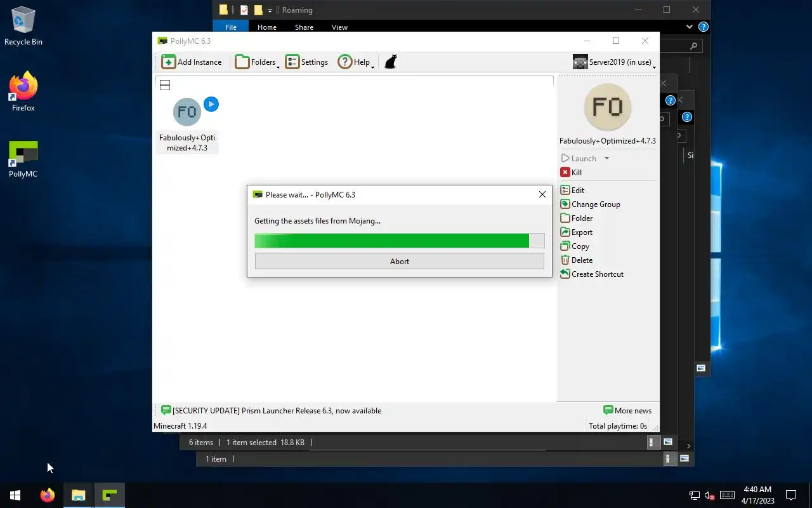Viewport: 812px width, 508px height.
Task: Open PollyMC Settings
Action: pyautogui.click(x=307, y=62)
